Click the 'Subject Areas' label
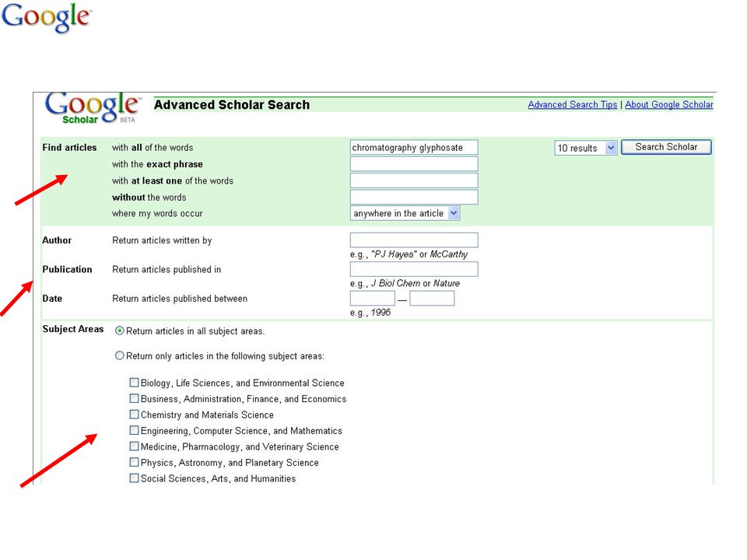 point(73,329)
